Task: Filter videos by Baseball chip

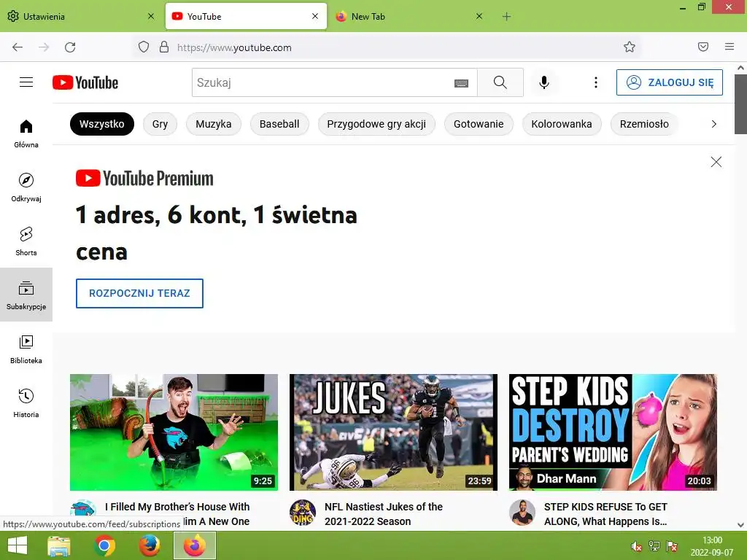Action: tap(279, 124)
